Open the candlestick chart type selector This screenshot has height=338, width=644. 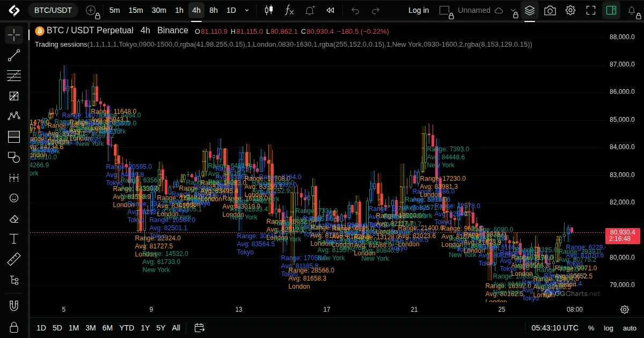pos(269,10)
